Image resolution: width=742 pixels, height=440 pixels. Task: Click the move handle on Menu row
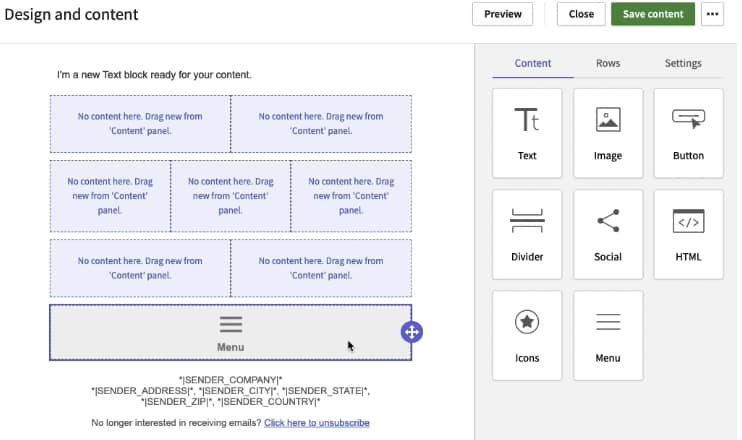[412, 332]
